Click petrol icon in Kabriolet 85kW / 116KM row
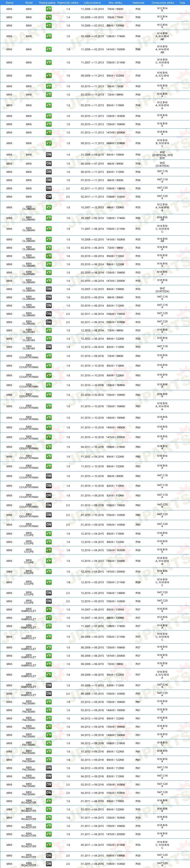190x868 pixels. pyautogui.click(x=49, y=610)
